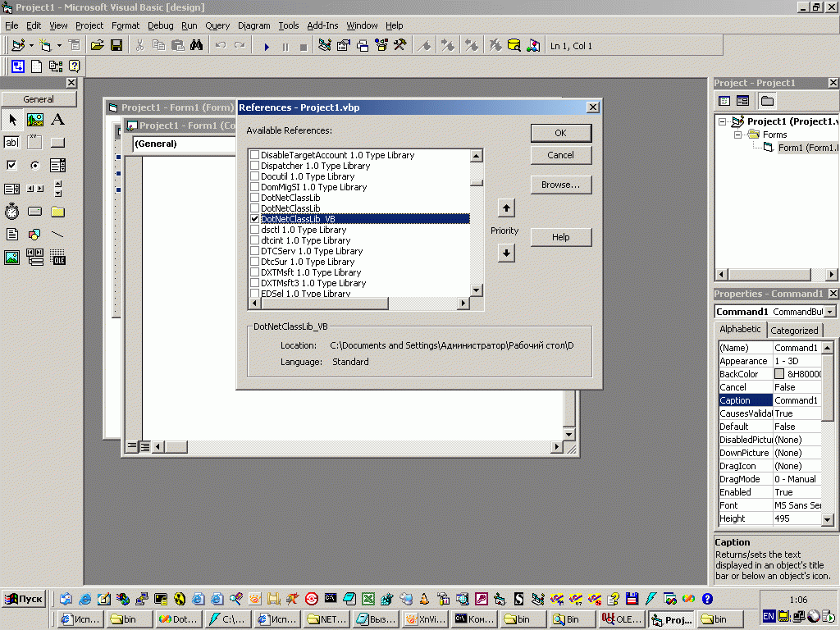840x630 pixels.
Task: Open the Debug menu
Action: (160, 25)
